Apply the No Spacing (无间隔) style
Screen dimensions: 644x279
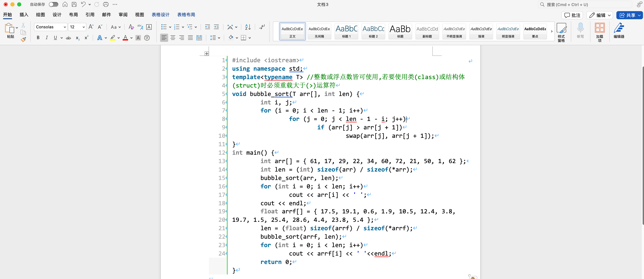(319, 32)
